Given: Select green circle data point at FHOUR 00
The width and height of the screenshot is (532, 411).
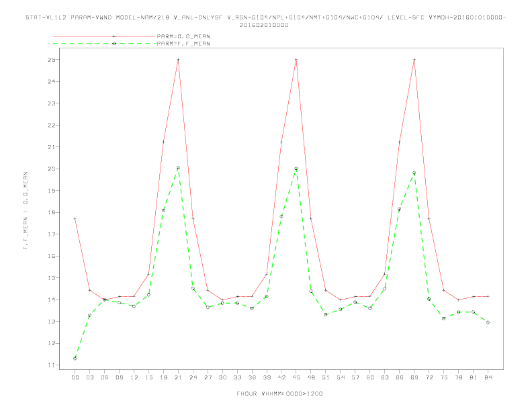Looking at the screenshot, I should (75, 359).
